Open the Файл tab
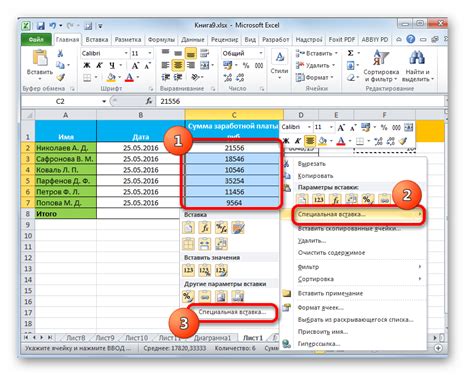 [36, 39]
